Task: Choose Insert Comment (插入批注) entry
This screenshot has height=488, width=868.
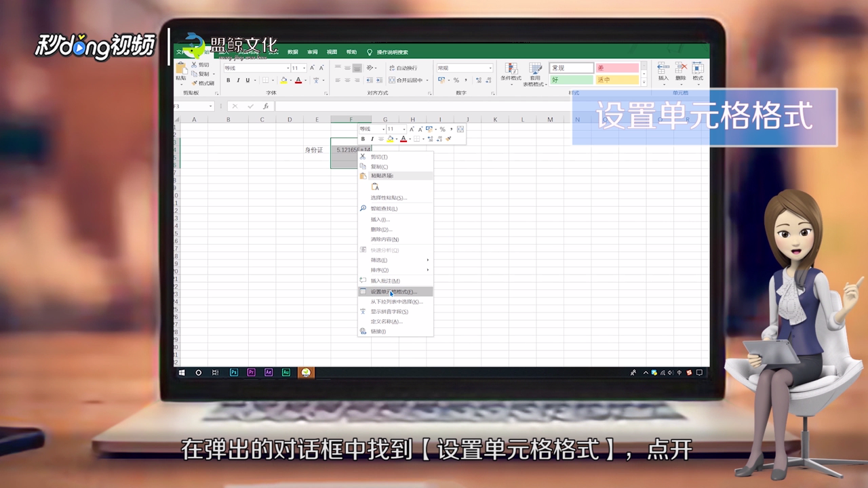Action: [395, 281]
